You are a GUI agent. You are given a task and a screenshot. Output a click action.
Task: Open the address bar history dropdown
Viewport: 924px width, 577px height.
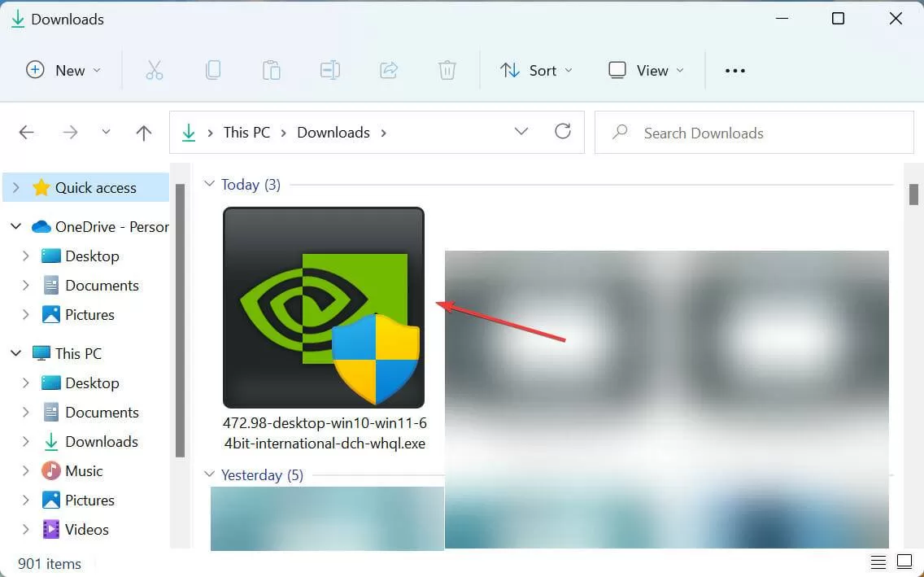click(521, 131)
